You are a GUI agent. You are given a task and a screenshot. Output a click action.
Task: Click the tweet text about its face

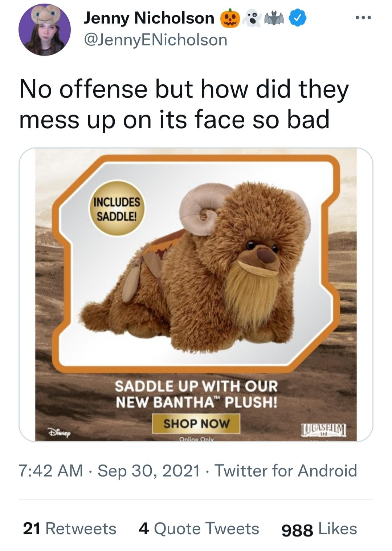pyautogui.click(x=184, y=105)
